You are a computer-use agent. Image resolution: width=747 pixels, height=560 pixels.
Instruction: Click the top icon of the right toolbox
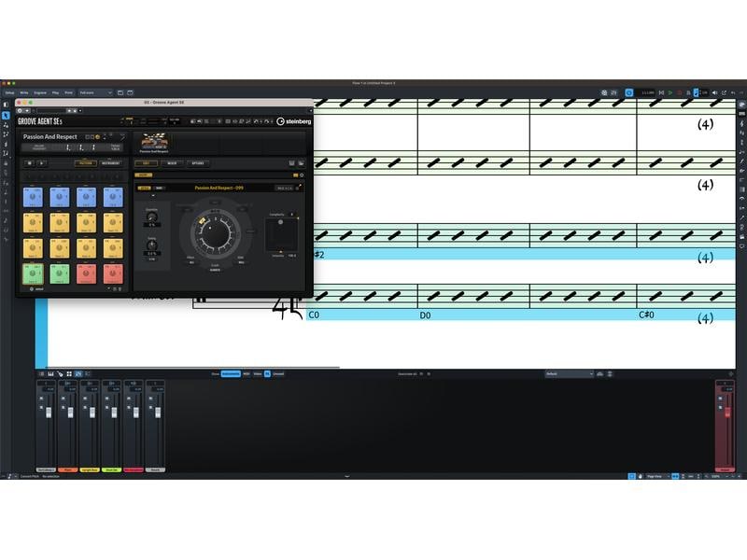pyautogui.click(x=741, y=105)
